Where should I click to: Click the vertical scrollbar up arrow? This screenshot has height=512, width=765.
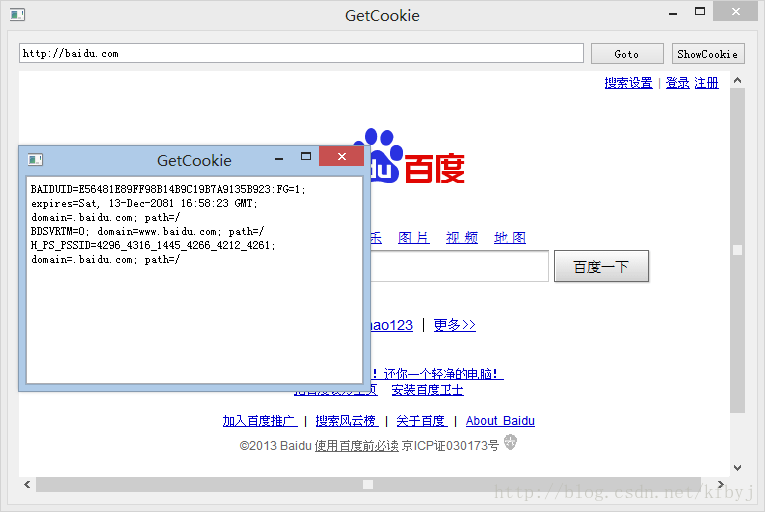[x=738, y=81]
